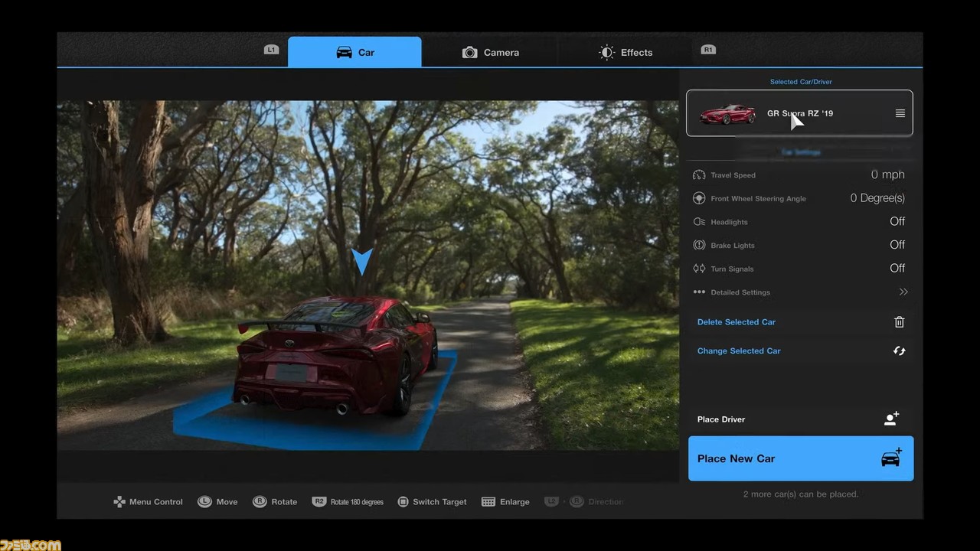This screenshot has height=551, width=980.
Task: Click the Travel Speed label
Action: point(733,175)
